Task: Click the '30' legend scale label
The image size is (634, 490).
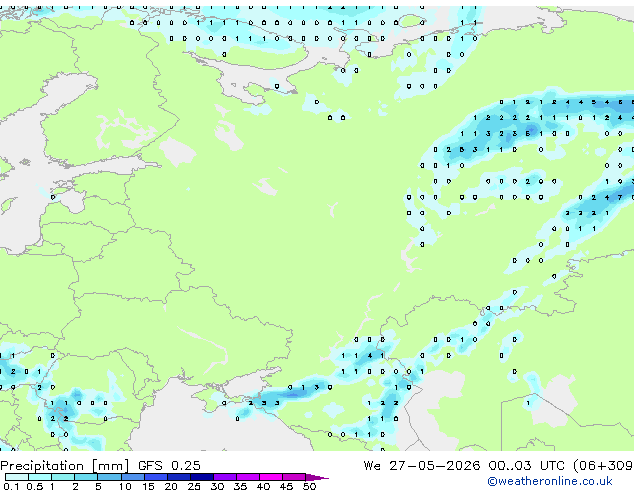Action: [x=217, y=486]
